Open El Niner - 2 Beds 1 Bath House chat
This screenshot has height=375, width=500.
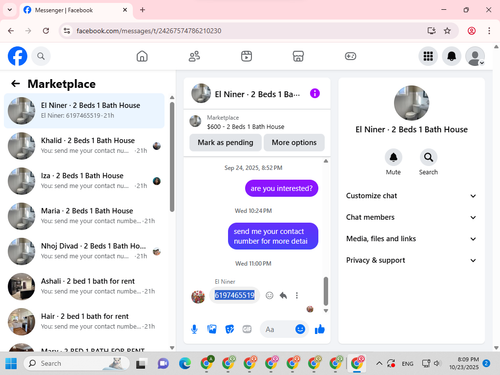[x=84, y=111]
